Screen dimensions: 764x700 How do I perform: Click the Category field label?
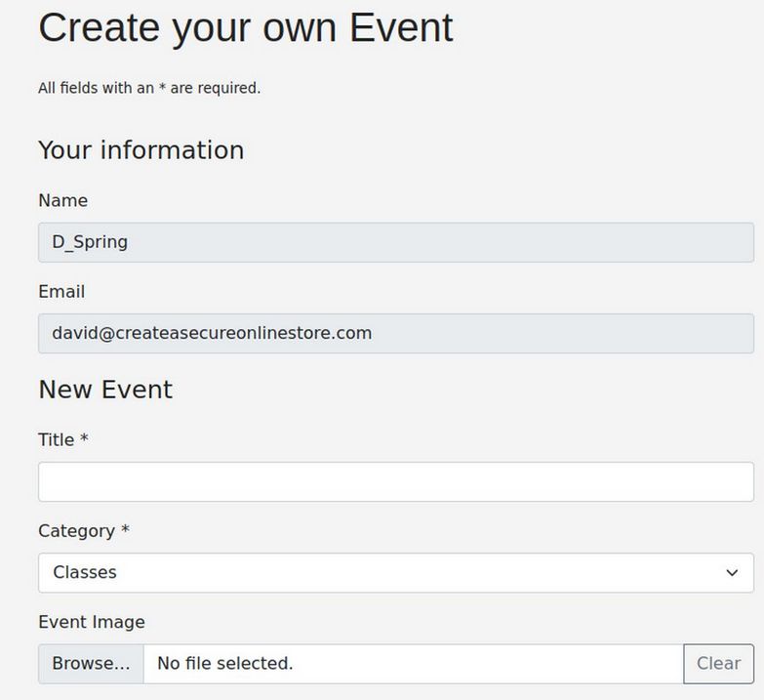tap(76, 531)
